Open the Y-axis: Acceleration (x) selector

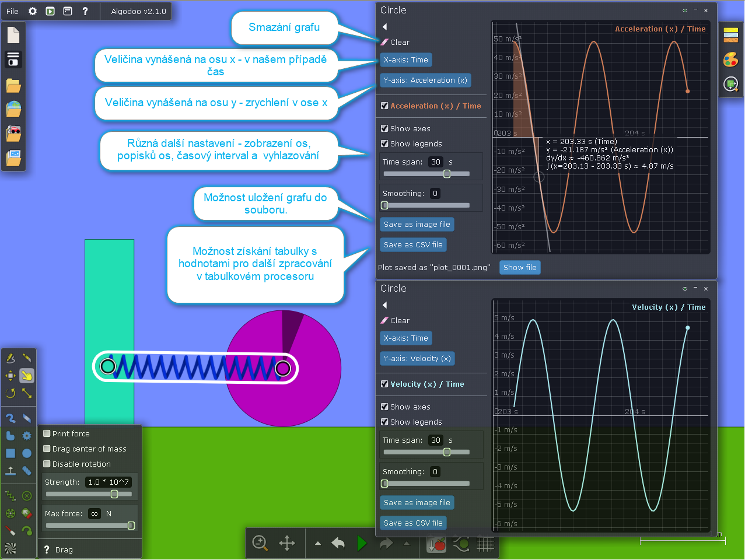tap(425, 80)
